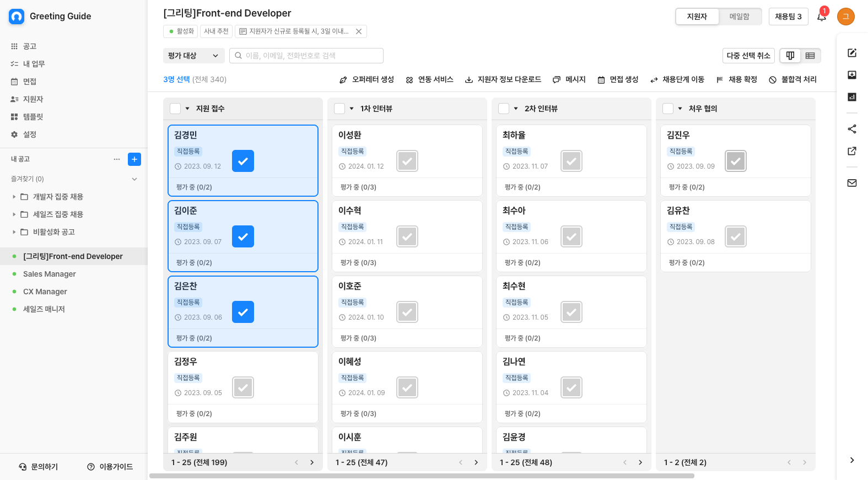Click 채용단계 이동 toolbar action
Screen dimensions: 868x480
pos(677,79)
